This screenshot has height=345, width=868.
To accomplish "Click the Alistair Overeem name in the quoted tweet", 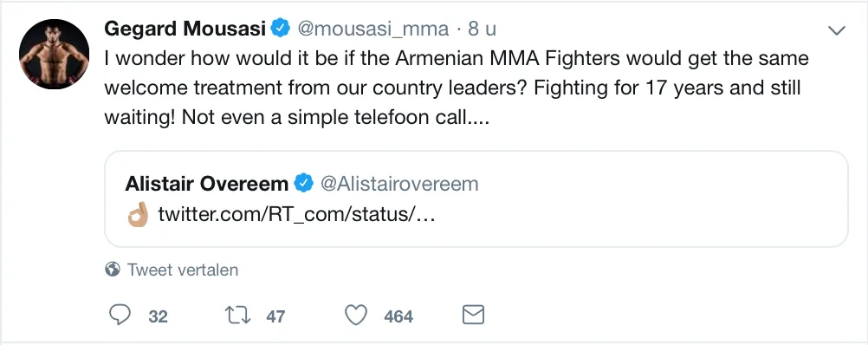I will click(206, 183).
